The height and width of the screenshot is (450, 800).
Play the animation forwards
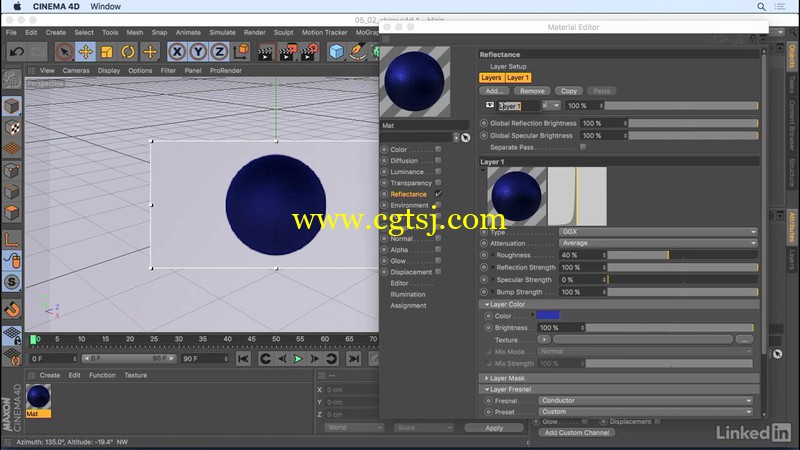point(298,359)
